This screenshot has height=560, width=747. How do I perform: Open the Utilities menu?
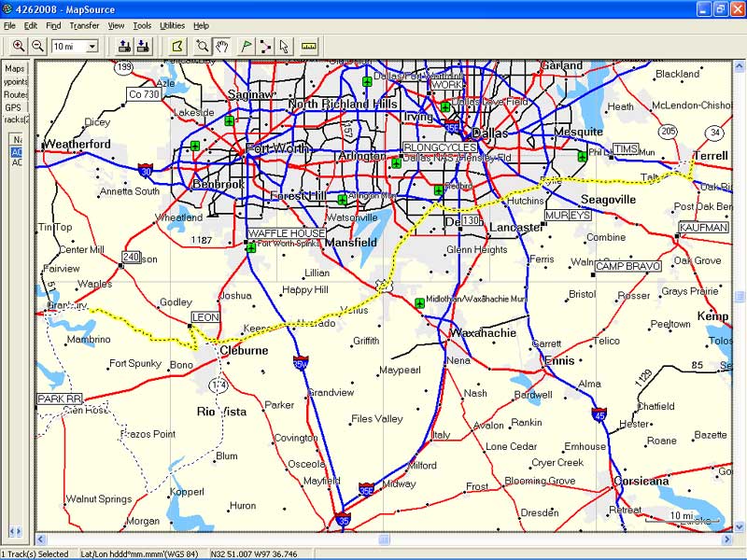[172, 26]
